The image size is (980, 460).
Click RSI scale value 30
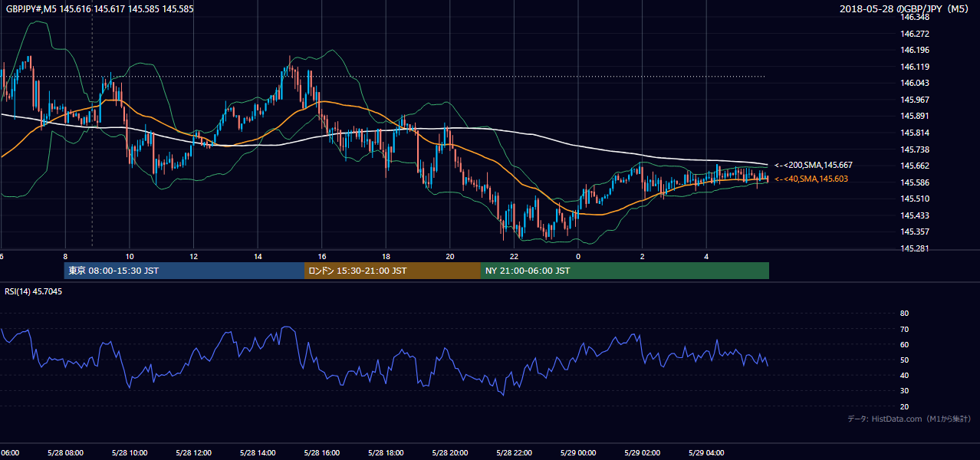pos(904,391)
